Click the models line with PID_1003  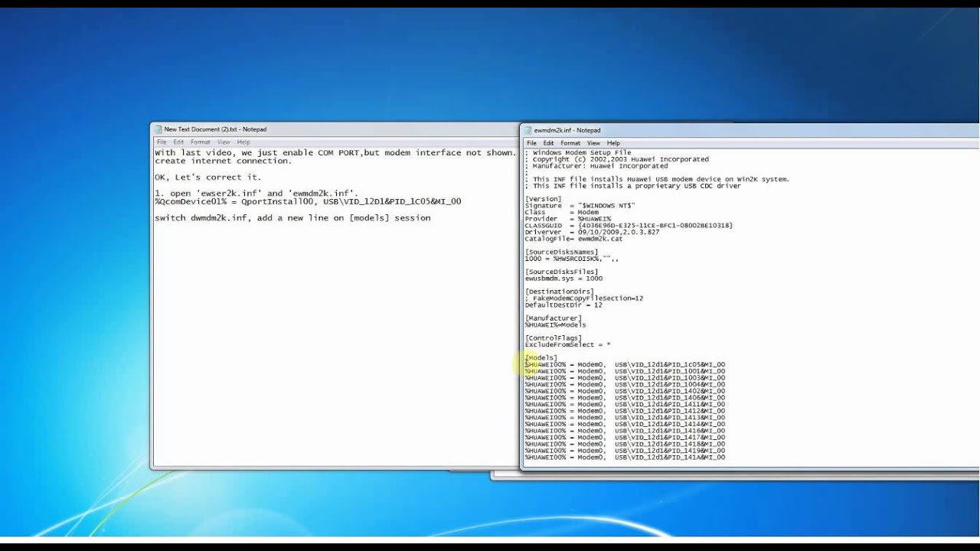[x=625, y=378]
